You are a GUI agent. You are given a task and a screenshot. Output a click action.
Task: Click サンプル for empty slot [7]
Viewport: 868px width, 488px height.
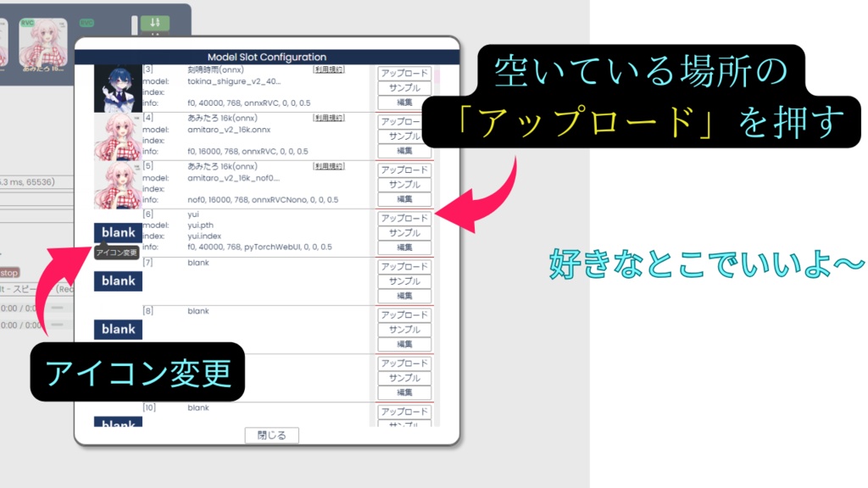point(405,281)
